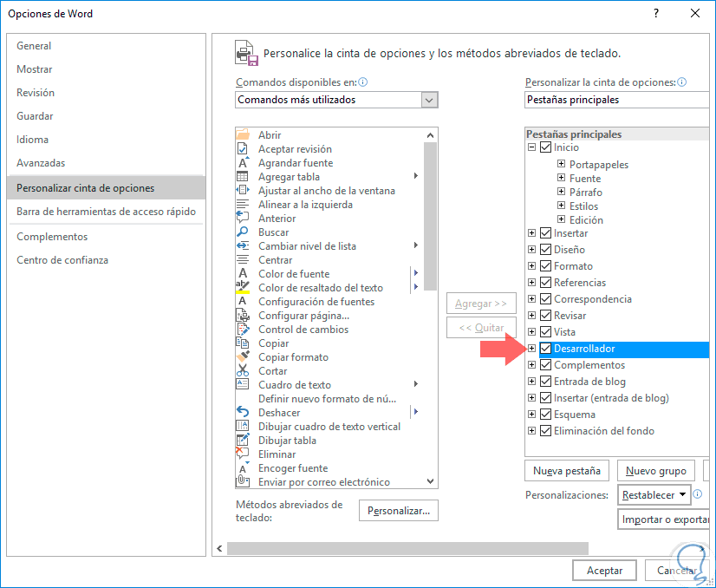The width and height of the screenshot is (716, 588).
Task: Click the Copiar formato brush icon
Action: (243, 356)
